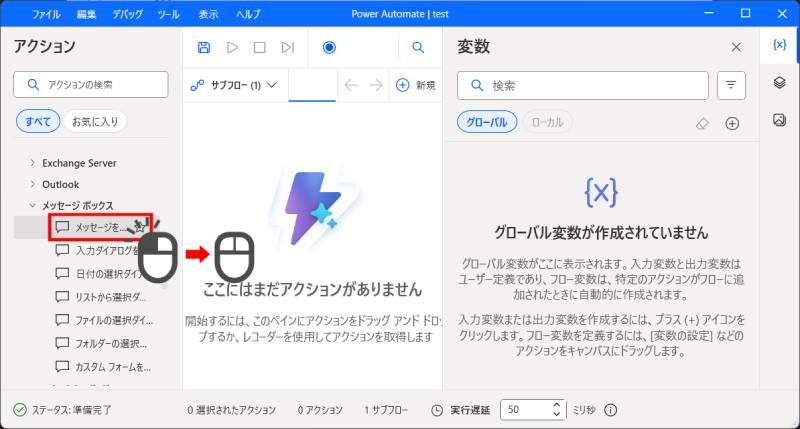The width and height of the screenshot is (800, 429).
Task: Create a 新規 subflow
Action: (x=416, y=85)
